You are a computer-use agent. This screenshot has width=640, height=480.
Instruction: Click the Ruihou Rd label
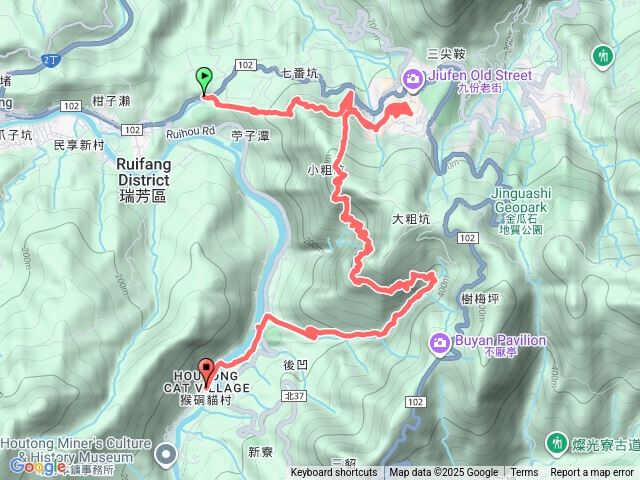(190, 132)
